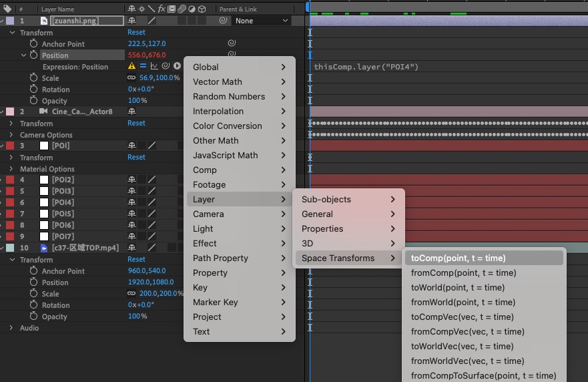Click the pink label color of layer 2
The height and width of the screenshot is (382, 588).
coord(10,112)
